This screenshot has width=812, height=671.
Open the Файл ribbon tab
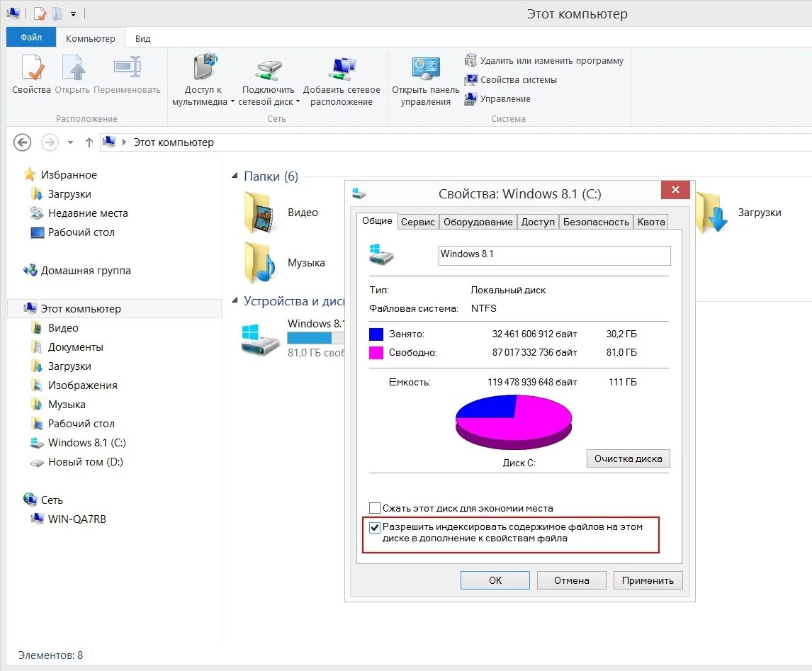click(x=31, y=38)
